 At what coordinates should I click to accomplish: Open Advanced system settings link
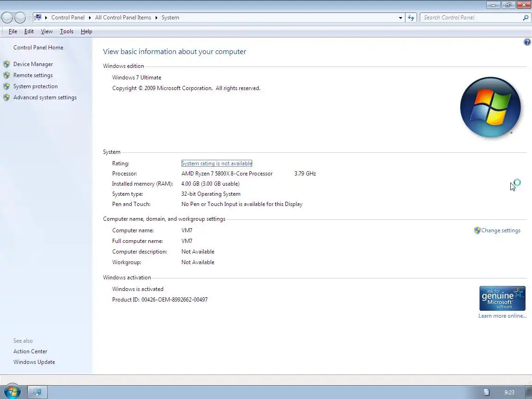coord(45,97)
